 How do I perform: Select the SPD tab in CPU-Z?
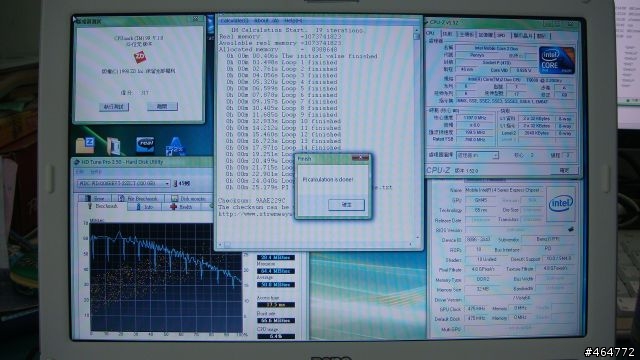tap(501, 36)
